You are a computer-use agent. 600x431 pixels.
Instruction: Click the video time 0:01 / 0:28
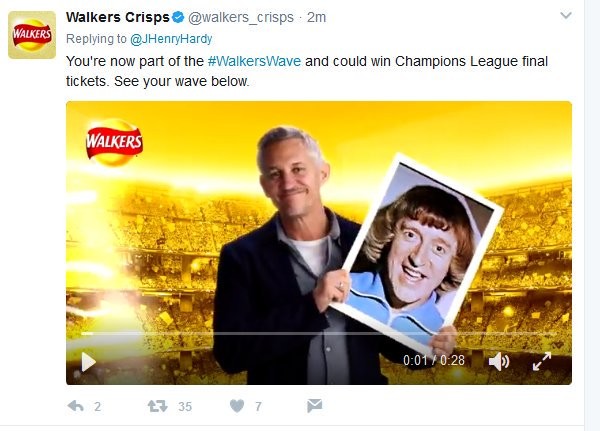pyautogui.click(x=434, y=360)
